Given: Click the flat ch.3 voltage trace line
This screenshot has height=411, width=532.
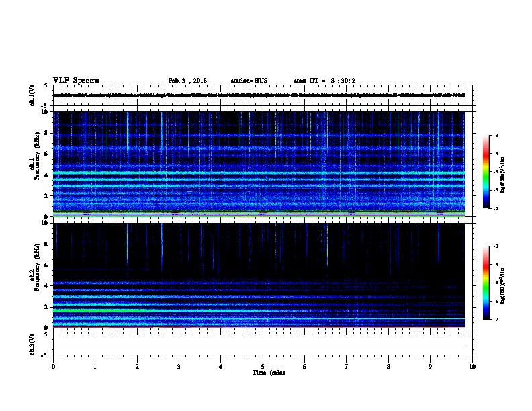Looking at the screenshot, I should [259, 345].
